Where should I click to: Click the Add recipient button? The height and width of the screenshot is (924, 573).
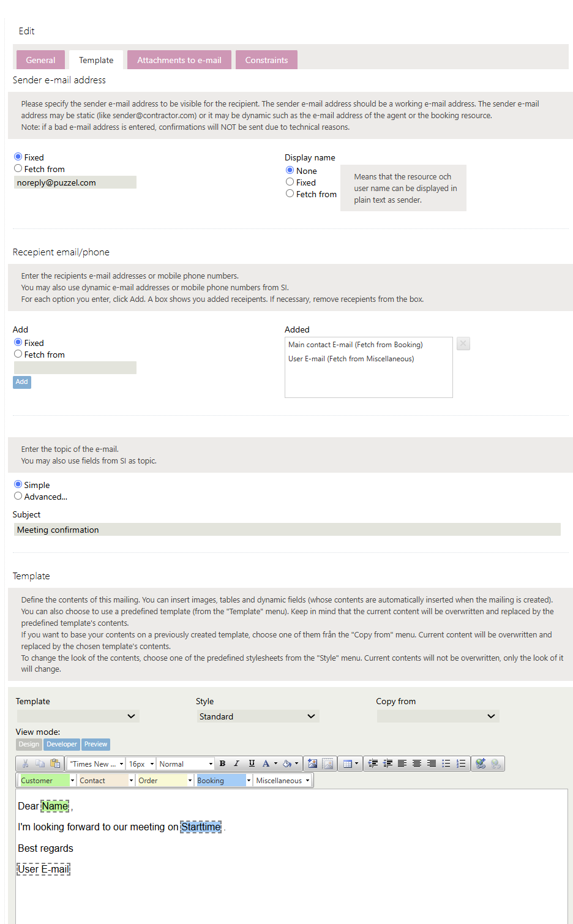pyautogui.click(x=22, y=381)
